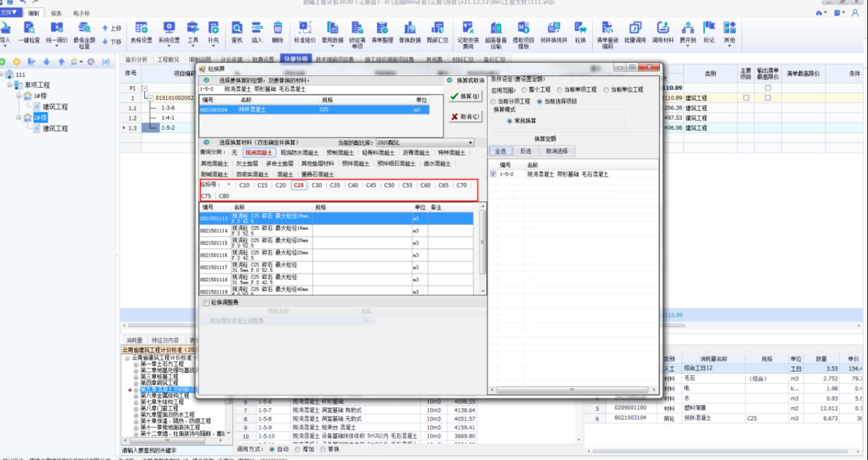The image size is (868, 460).
Task: Expand the 展开到 toolbar dropdown
Action: (x=687, y=32)
